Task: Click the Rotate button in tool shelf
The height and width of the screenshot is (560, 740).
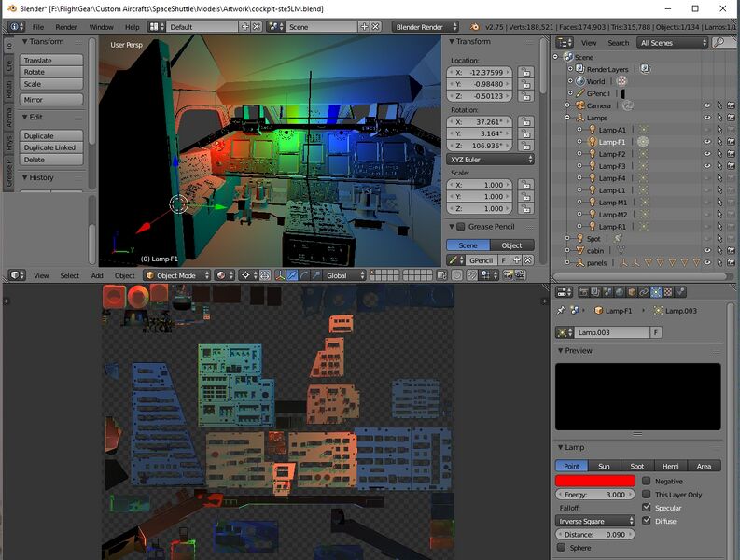Action: coord(51,72)
